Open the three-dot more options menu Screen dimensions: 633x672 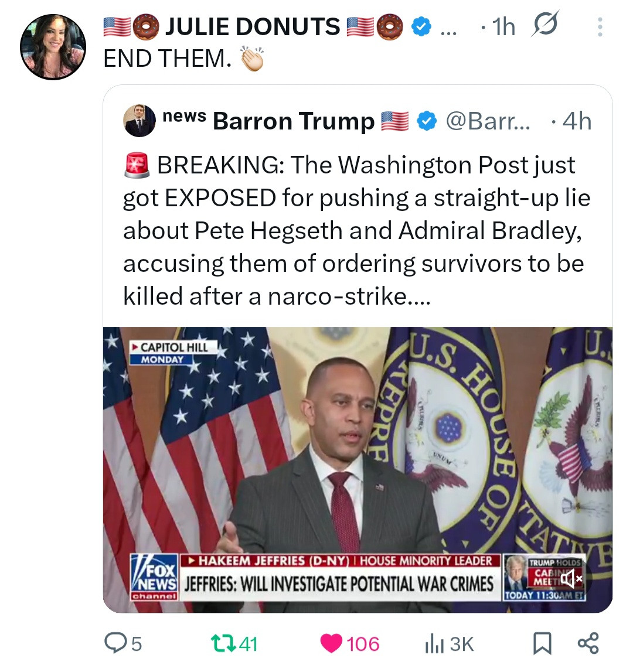[x=599, y=27]
